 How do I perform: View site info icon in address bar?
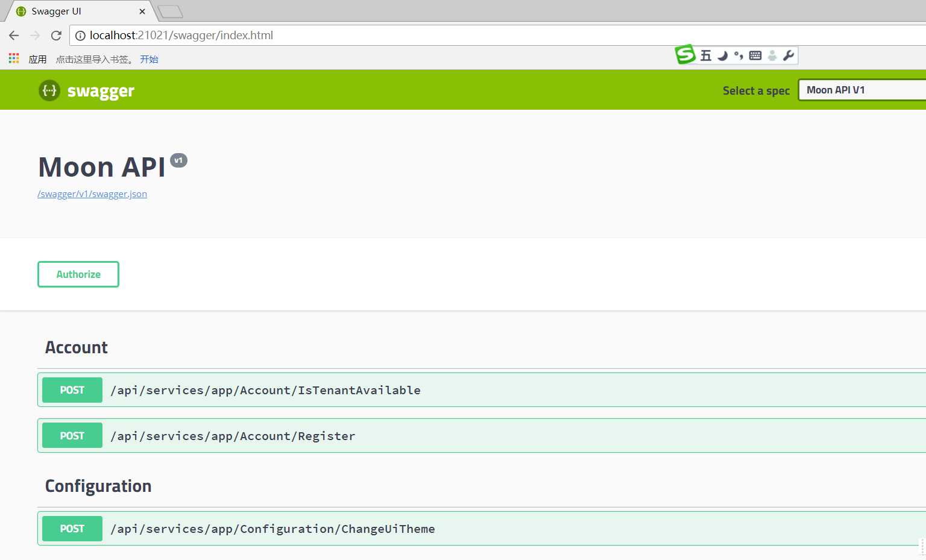click(80, 36)
